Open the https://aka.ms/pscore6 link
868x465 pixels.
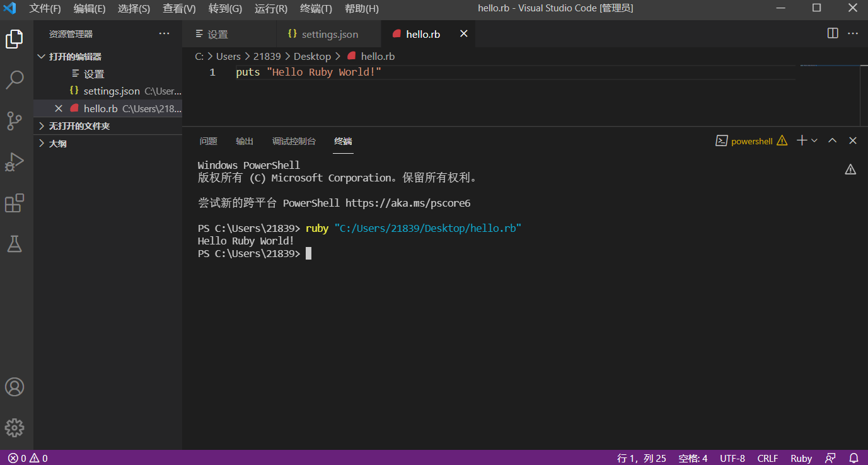[408, 203]
